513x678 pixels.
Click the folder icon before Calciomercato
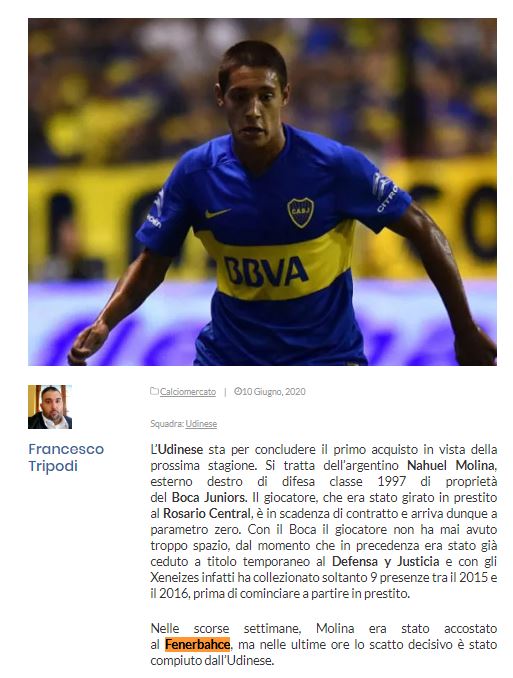(154, 391)
